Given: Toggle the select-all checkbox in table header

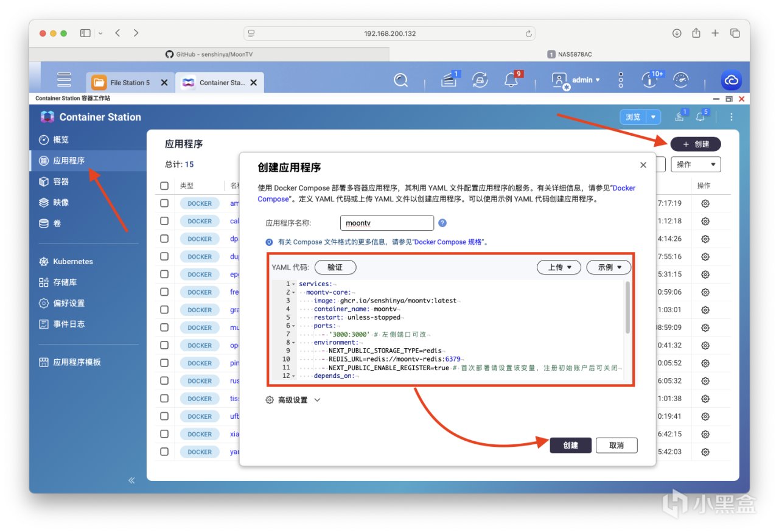Looking at the screenshot, I should click(164, 186).
